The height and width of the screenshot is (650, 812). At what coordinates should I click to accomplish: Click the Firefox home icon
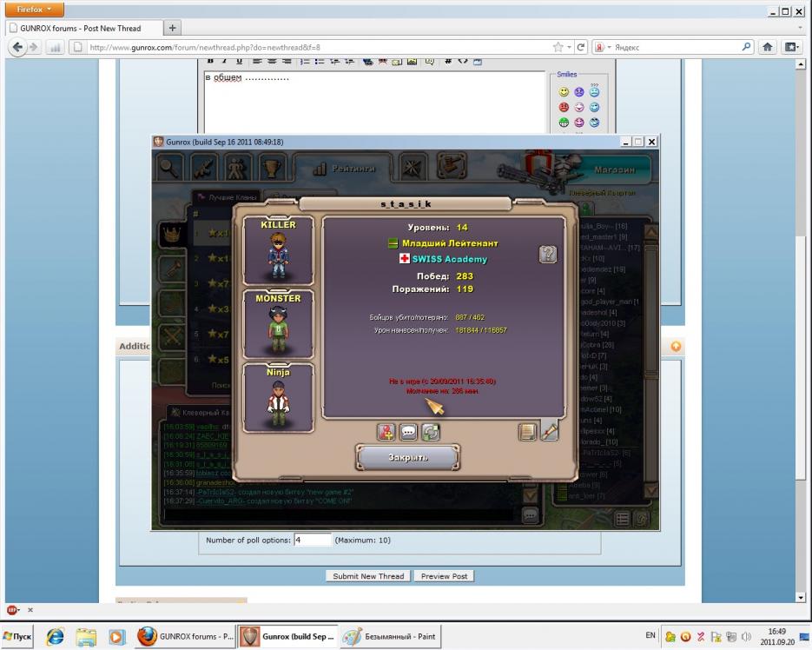pyautogui.click(x=769, y=47)
